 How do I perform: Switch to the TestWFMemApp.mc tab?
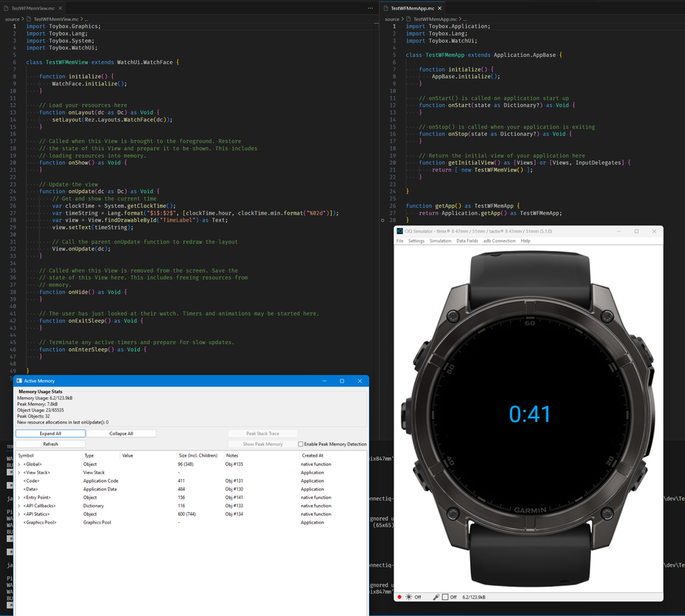412,8
